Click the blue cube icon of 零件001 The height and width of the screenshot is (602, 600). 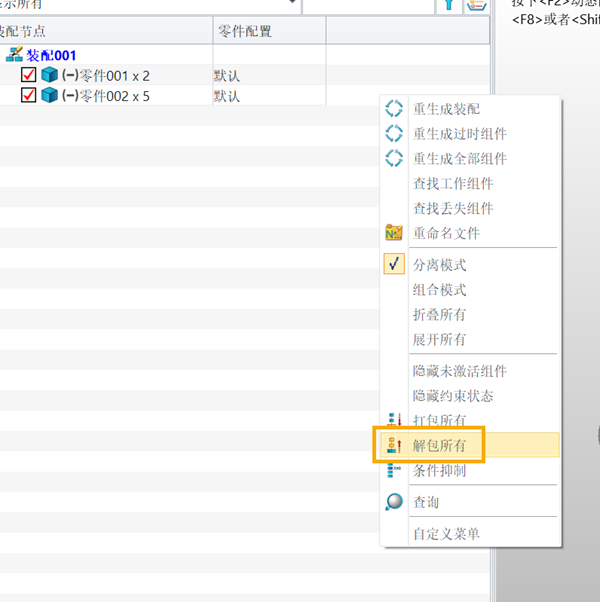click(50, 75)
